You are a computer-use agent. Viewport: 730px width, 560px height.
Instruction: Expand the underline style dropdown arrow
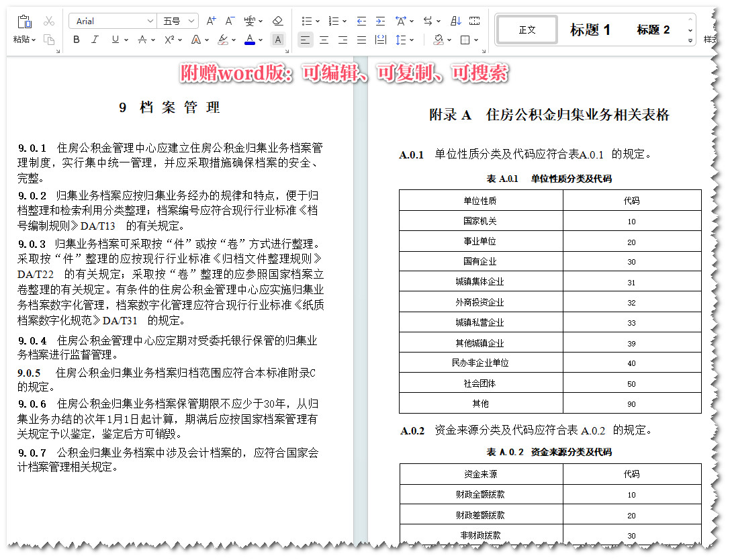coord(126,39)
